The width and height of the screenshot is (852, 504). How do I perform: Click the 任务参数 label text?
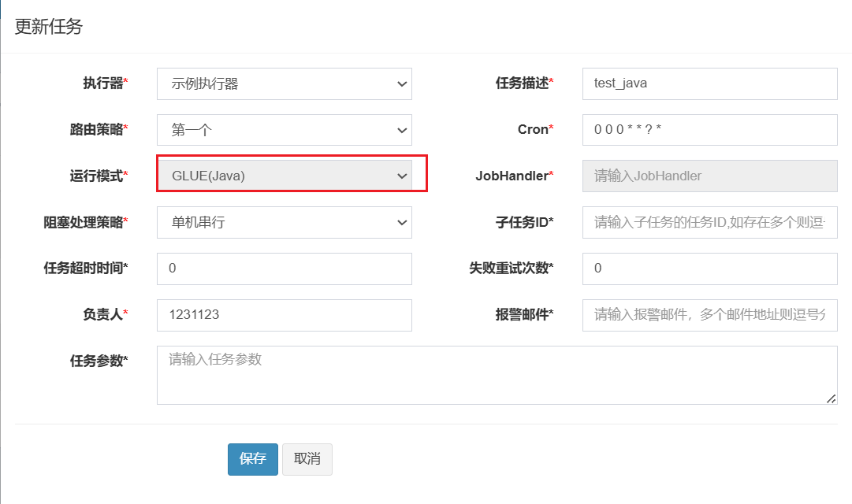[97, 361]
